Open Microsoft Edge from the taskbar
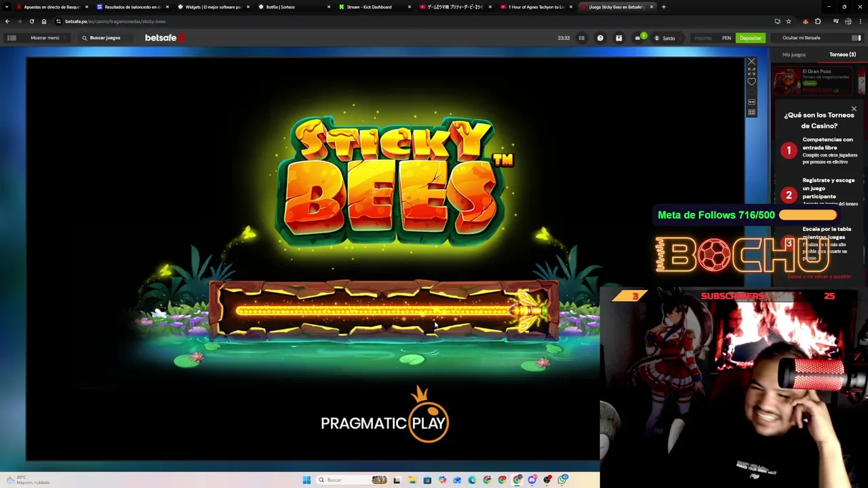Image resolution: width=868 pixels, height=488 pixels. tap(472, 480)
